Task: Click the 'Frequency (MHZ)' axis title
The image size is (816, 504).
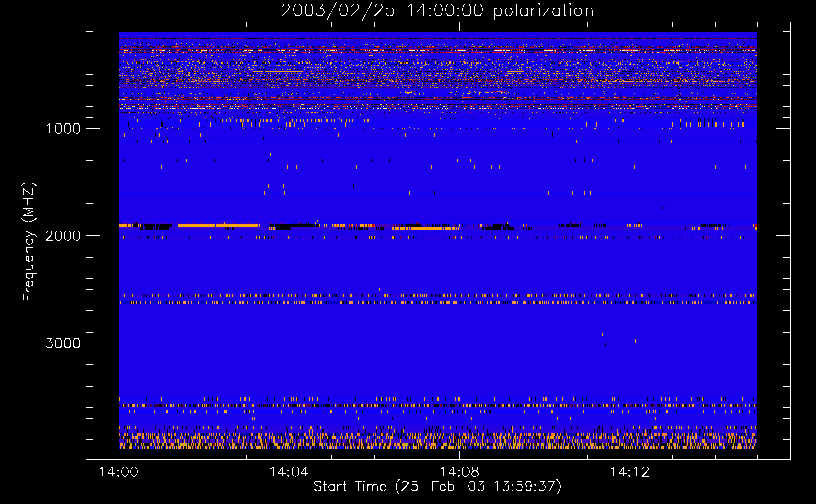Action: point(29,242)
